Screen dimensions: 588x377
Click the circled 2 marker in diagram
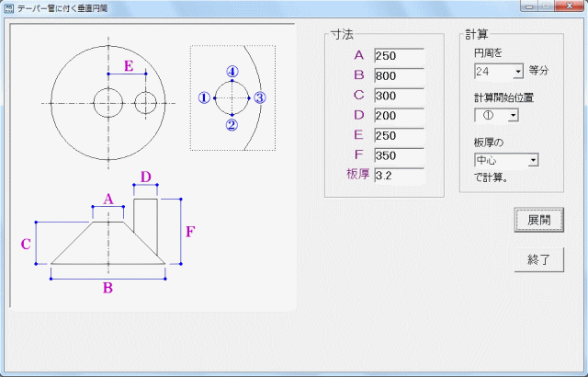click(x=232, y=124)
